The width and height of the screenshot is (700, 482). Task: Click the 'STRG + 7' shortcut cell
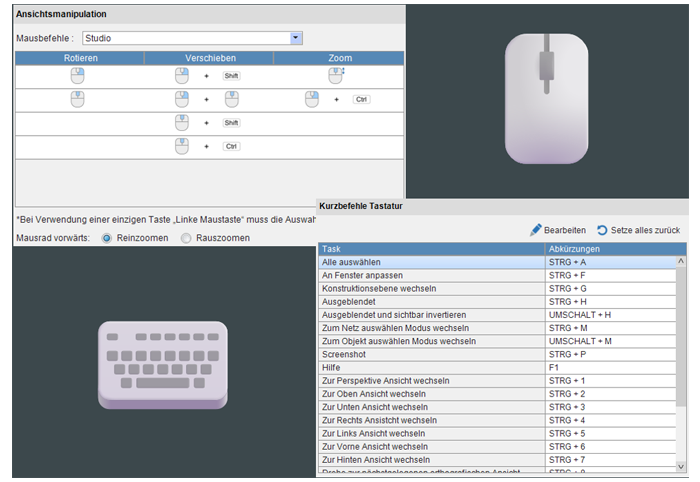pyautogui.click(x=611, y=460)
